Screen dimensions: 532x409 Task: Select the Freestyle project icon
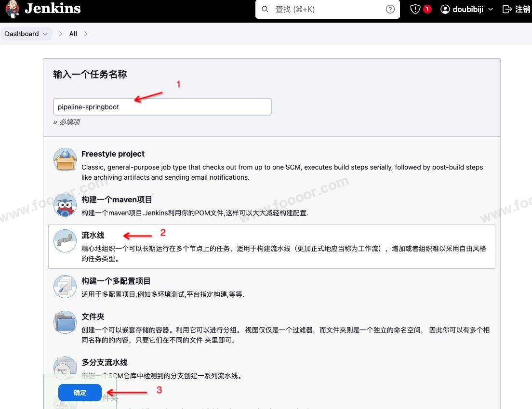(65, 160)
